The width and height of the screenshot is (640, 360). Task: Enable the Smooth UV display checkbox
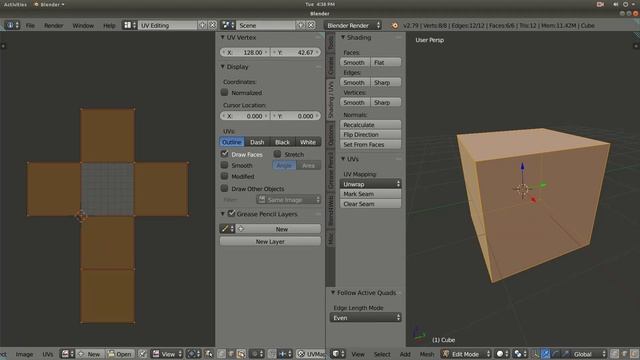tap(224, 165)
